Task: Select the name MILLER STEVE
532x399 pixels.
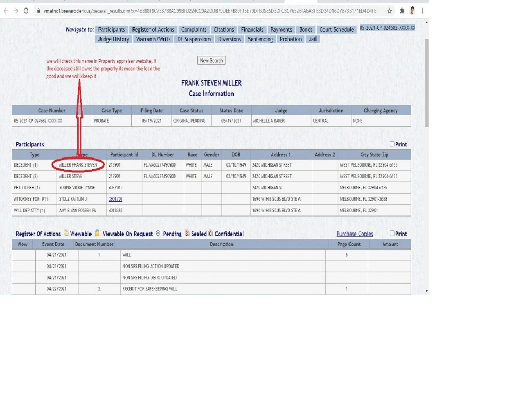Action: (x=71, y=177)
